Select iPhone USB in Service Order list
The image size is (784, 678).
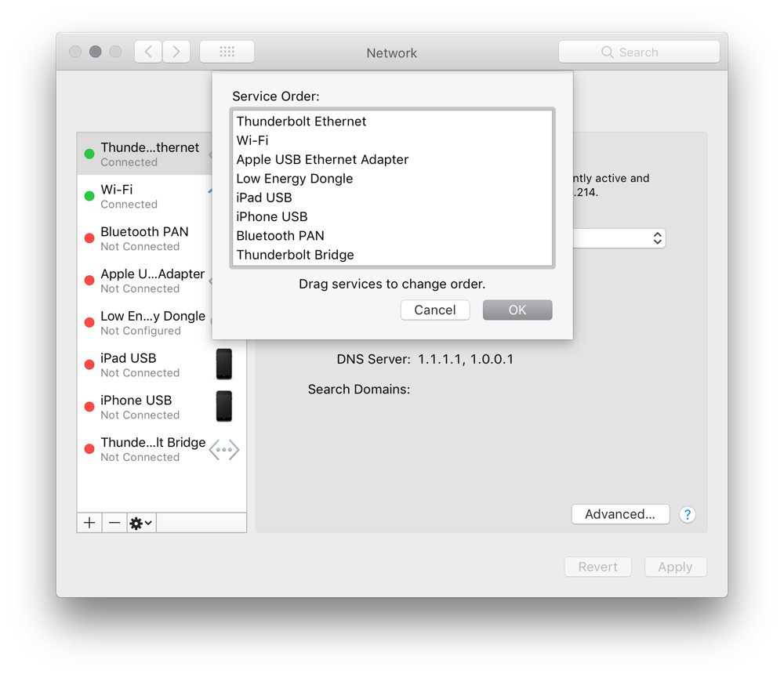pyautogui.click(x=393, y=216)
